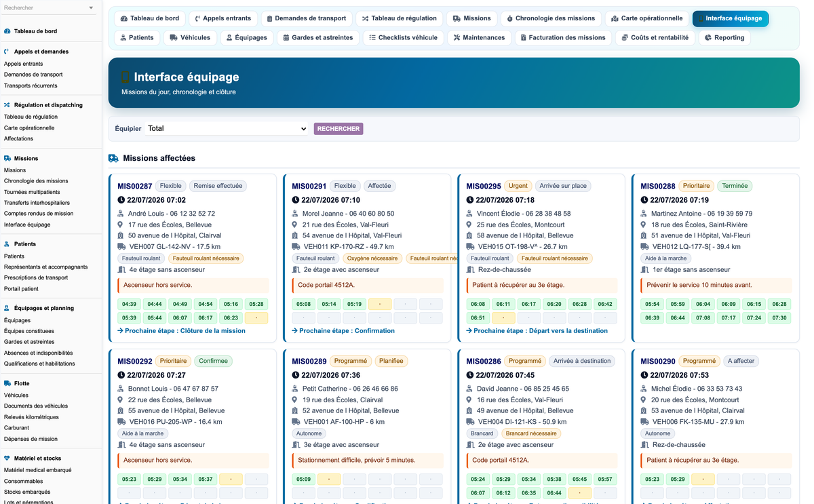Click the location pin icon on MIS00291 card
Viewport: 814px width, 504px height.
click(x=296, y=225)
